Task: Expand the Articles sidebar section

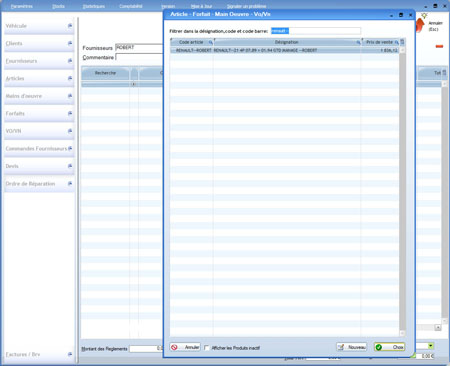Action: (39, 78)
